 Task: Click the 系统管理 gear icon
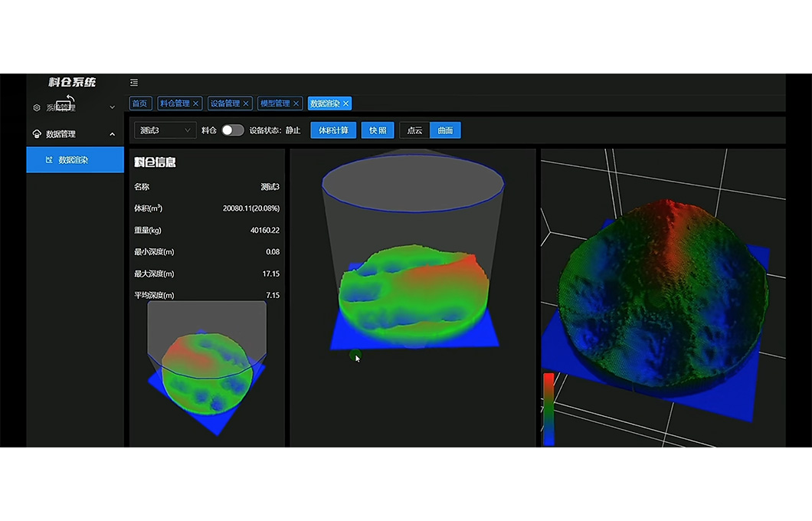pyautogui.click(x=37, y=108)
